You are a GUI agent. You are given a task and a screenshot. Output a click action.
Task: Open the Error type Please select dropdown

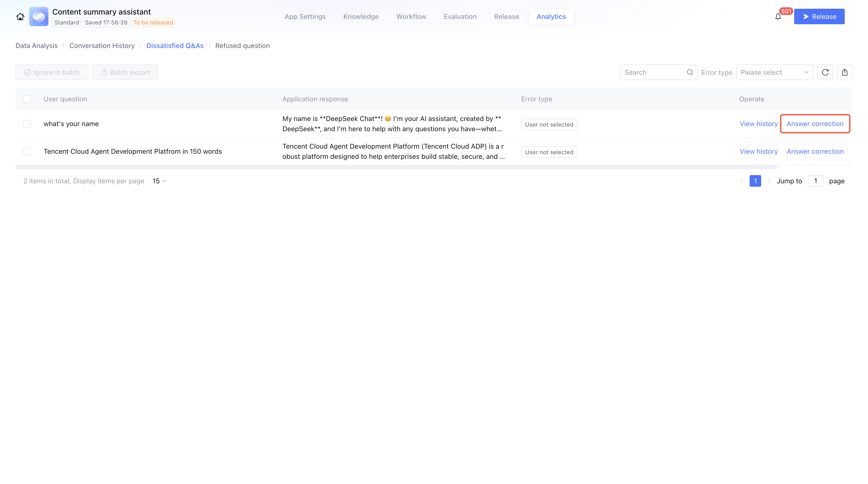point(774,72)
